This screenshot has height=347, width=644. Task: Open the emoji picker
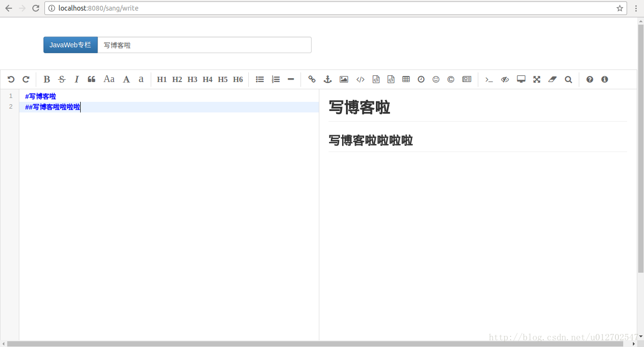tap(436, 79)
